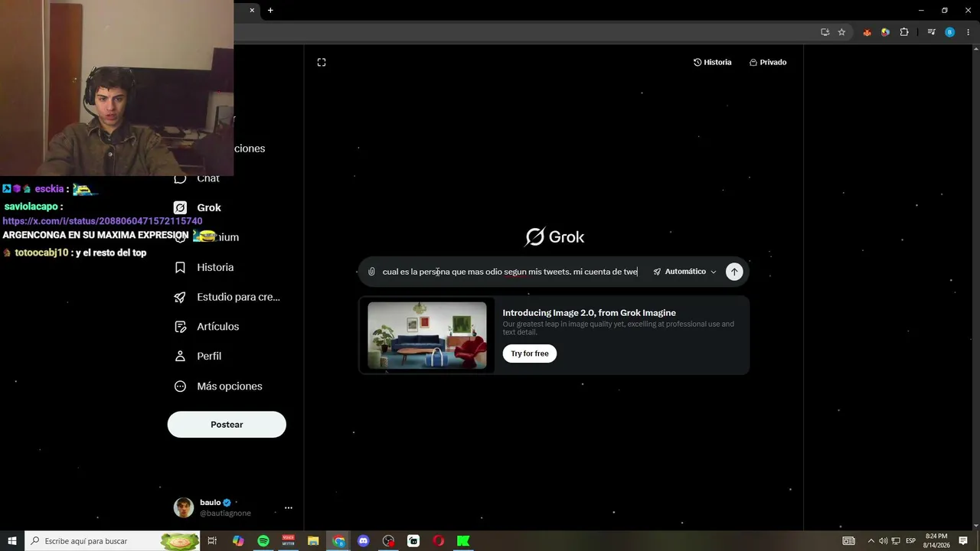Click the install app icon in address bar

pos(825,32)
